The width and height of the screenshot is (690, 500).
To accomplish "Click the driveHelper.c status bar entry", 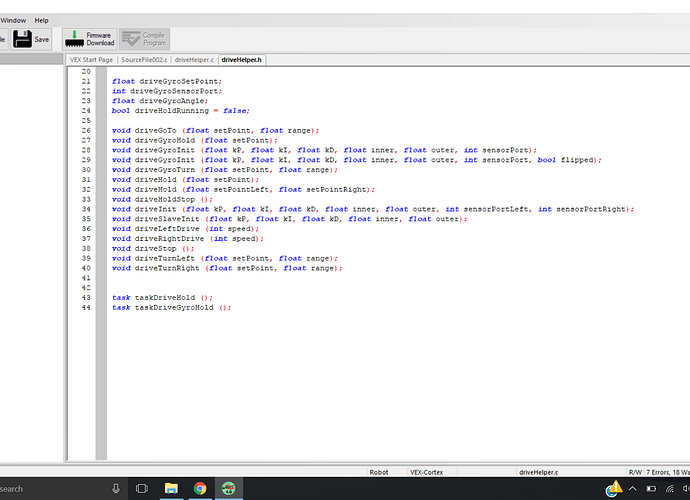I will click(539, 472).
